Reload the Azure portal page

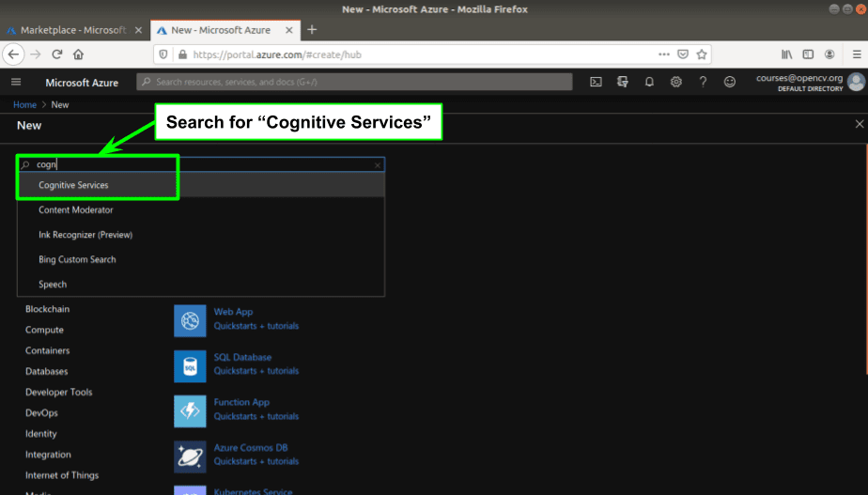56,54
